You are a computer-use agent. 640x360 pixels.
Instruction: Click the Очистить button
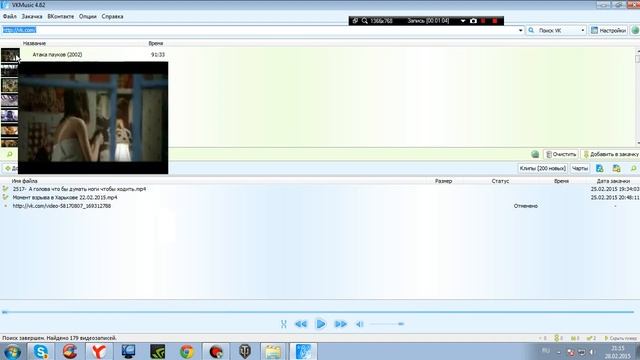[x=561, y=154]
